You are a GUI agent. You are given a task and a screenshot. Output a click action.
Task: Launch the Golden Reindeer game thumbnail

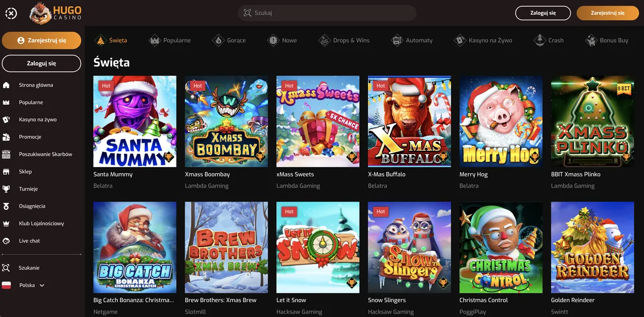point(592,247)
